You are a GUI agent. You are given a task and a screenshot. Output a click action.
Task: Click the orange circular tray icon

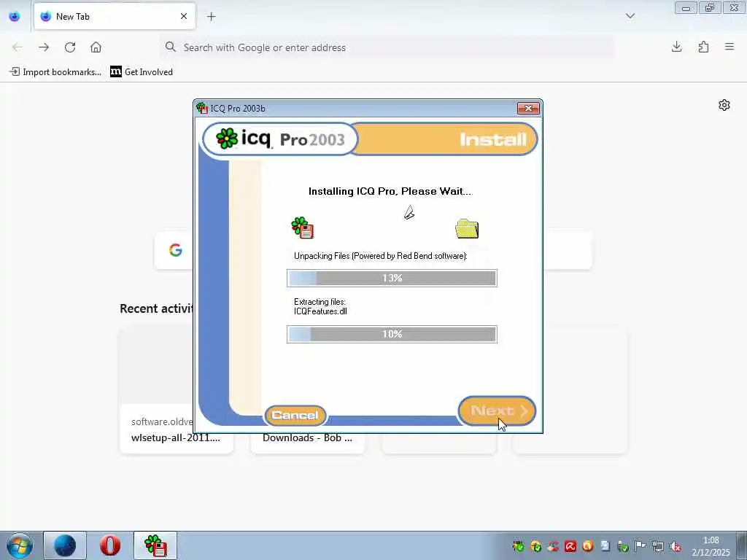click(588, 546)
